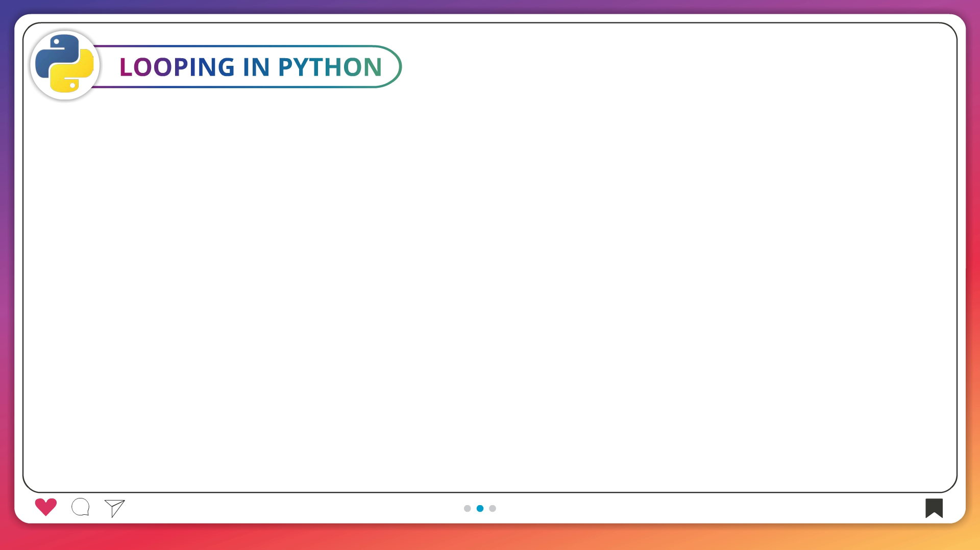980x550 pixels.
Task: Click the blue snake of the Python logo
Action: 55,55
